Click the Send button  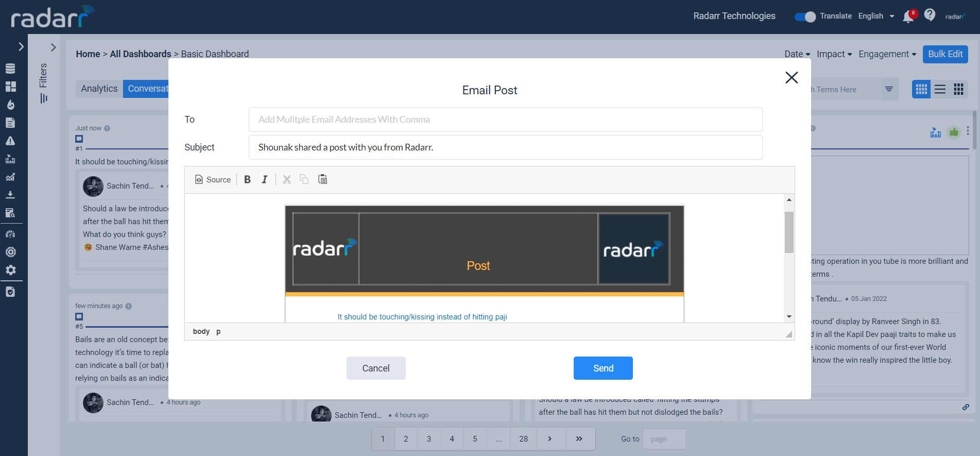[x=603, y=368]
